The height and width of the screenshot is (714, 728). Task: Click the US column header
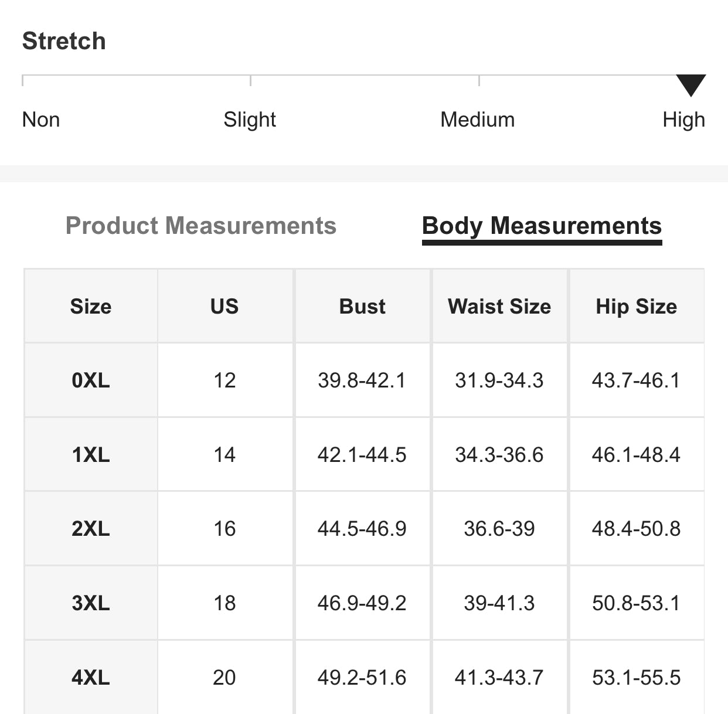(x=224, y=307)
